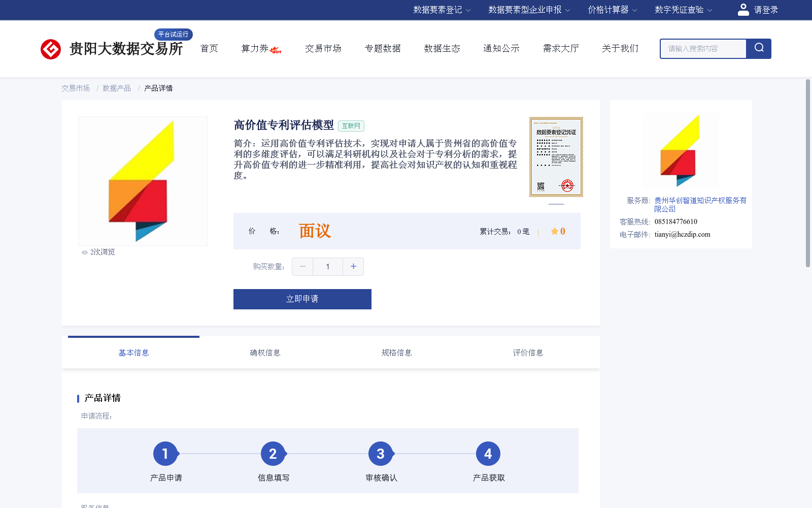
Task: Click step 3 circle 审核确认
Action: (x=381, y=454)
